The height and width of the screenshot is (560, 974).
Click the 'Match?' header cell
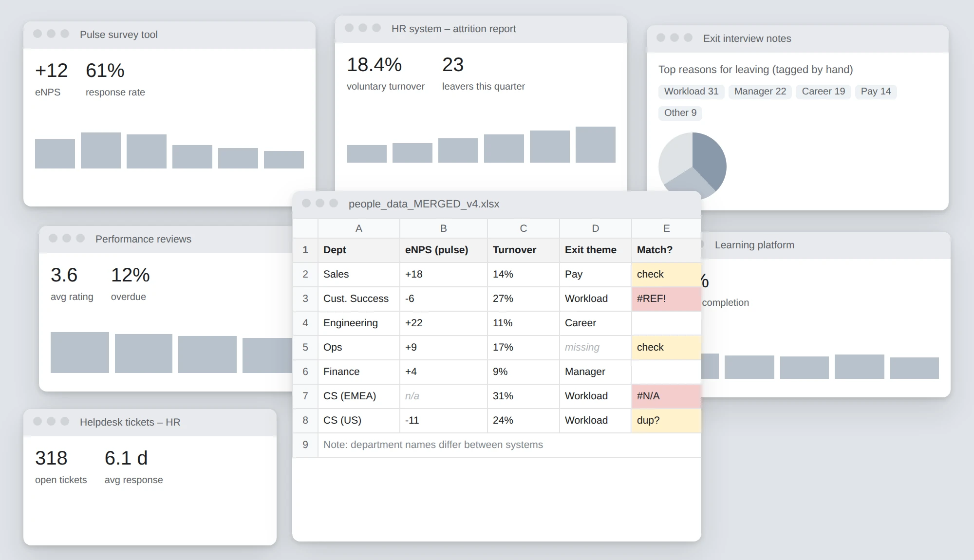point(666,250)
